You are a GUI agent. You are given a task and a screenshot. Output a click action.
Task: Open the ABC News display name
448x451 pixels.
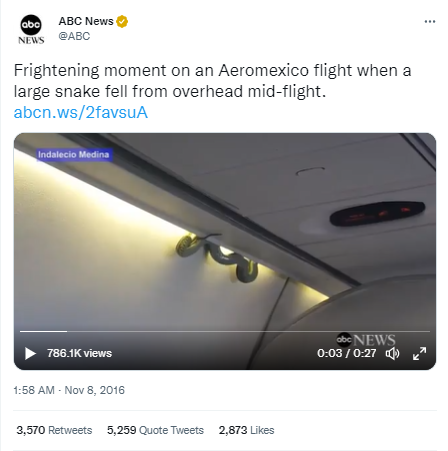click(x=86, y=21)
